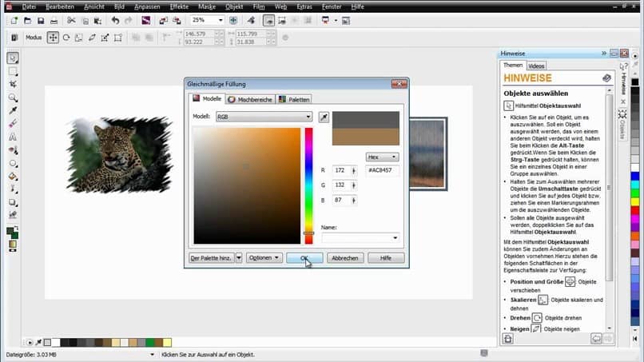Click the vertical rainbow hue slider

click(308, 184)
